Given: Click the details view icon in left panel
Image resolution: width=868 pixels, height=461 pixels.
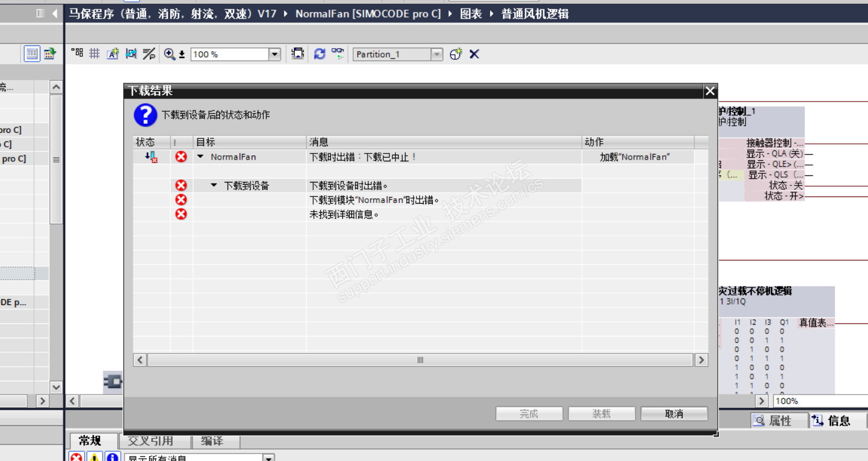Looking at the screenshot, I should click(x=32, y=54).
